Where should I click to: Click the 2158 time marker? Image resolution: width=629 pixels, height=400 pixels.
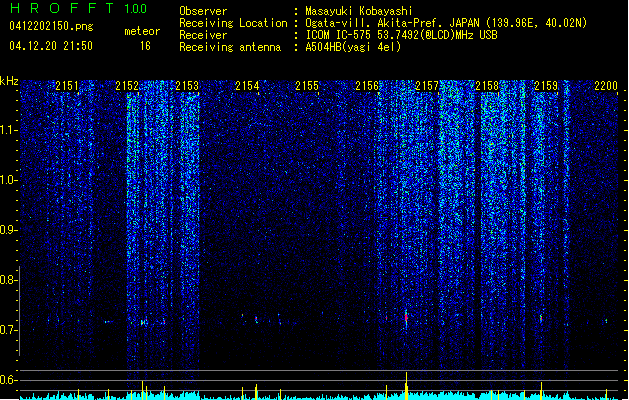487,85
